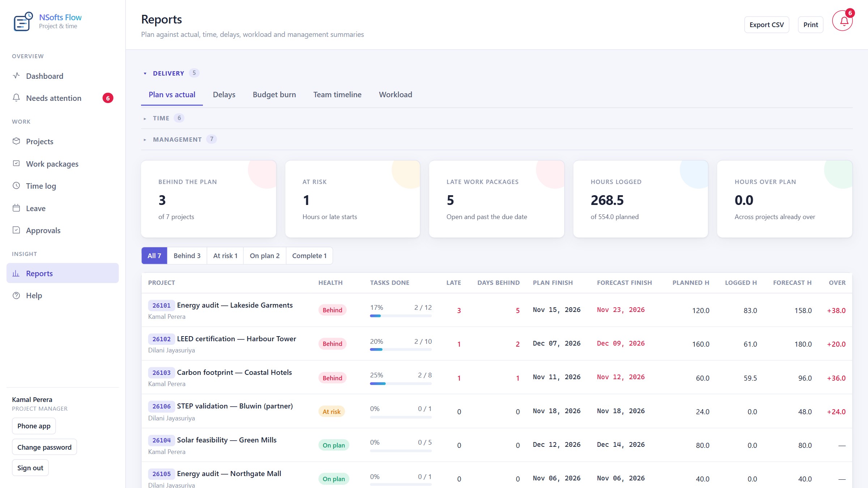Click the Projects box icon
Screen dimensions: 868x488
coord(16,141)
